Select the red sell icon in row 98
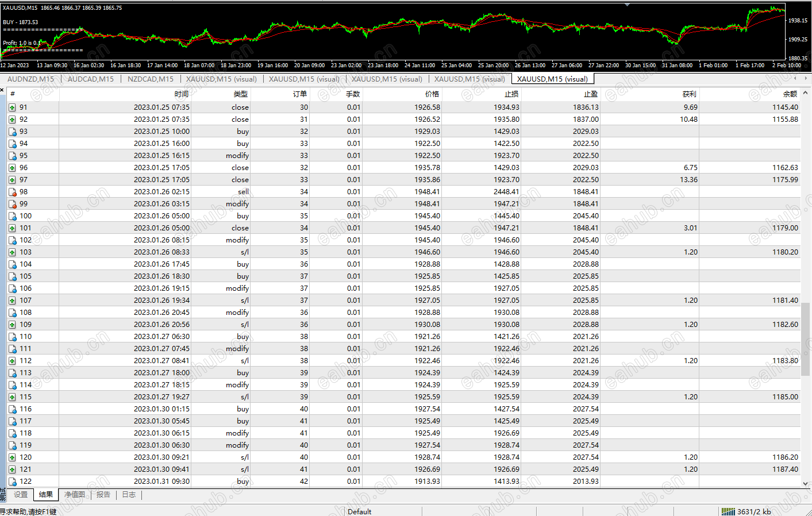812x516 pixels. coord(12,192)
